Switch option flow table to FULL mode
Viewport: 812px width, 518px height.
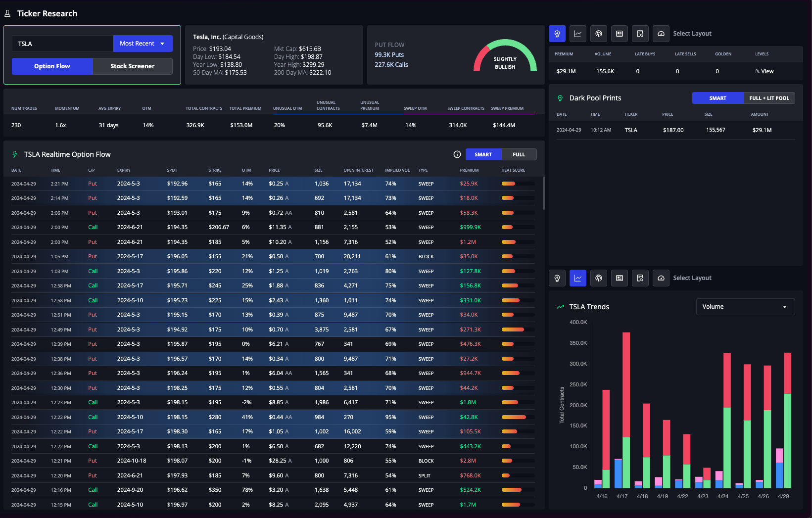519,154
